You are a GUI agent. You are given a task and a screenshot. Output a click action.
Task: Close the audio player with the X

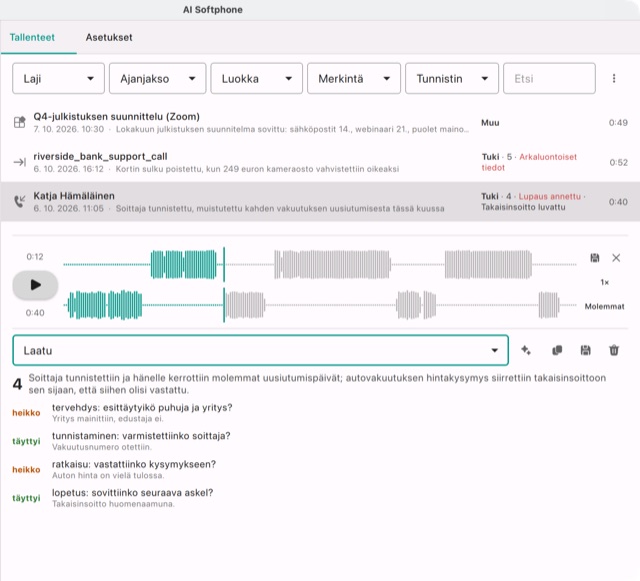(x=616, y=258)
